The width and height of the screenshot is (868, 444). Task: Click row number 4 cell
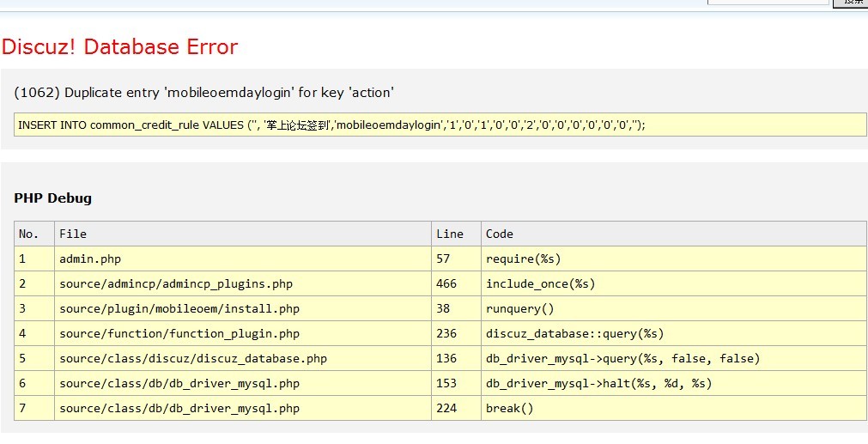click(x=34, y=333)
